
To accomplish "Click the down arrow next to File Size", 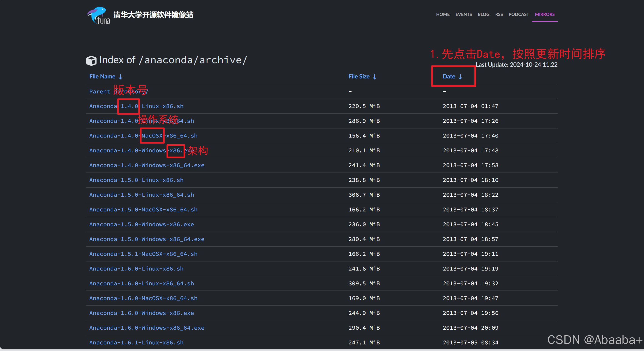I will pos(374,76).
